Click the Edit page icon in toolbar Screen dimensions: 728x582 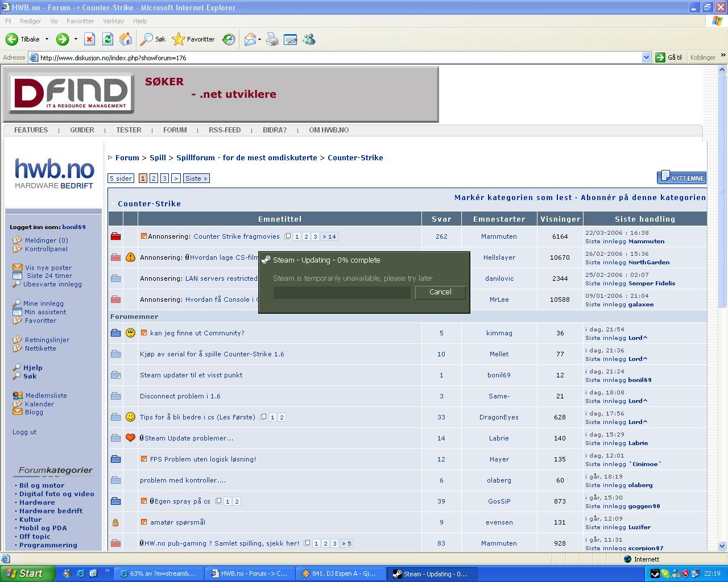[290, 39]
